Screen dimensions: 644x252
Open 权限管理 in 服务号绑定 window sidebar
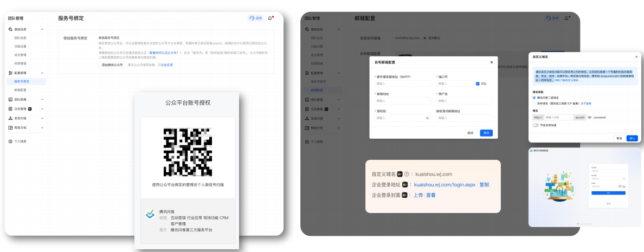21,63
